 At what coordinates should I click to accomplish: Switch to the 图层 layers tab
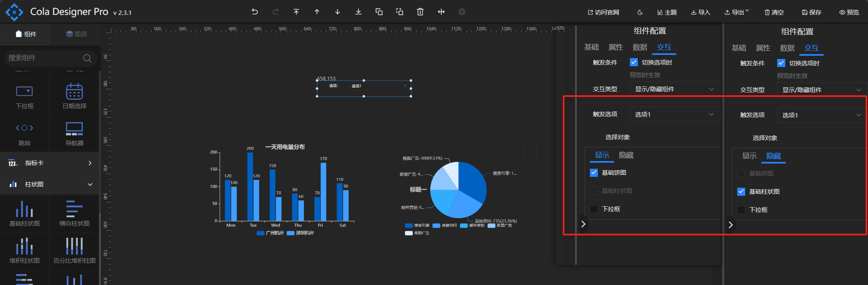click(76, 34)
